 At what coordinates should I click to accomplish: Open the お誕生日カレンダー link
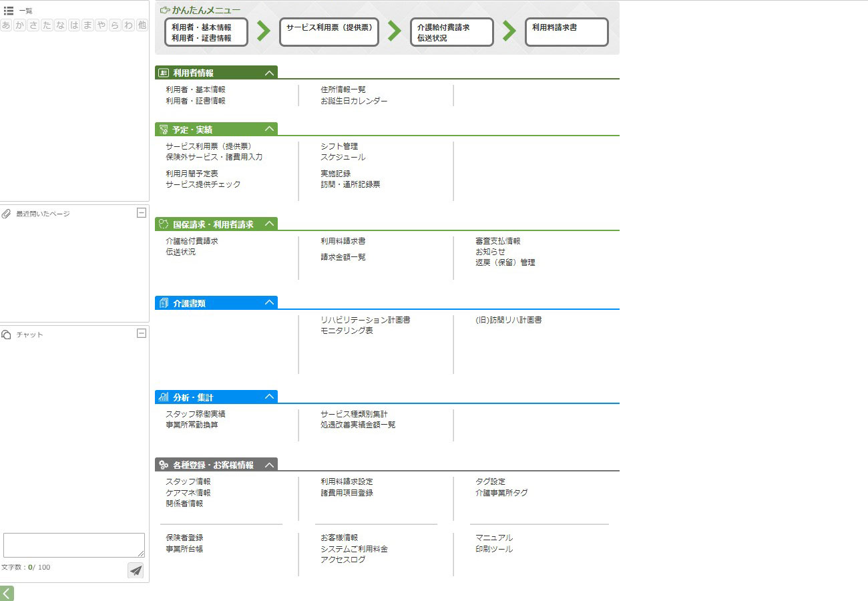pos(354,101)
